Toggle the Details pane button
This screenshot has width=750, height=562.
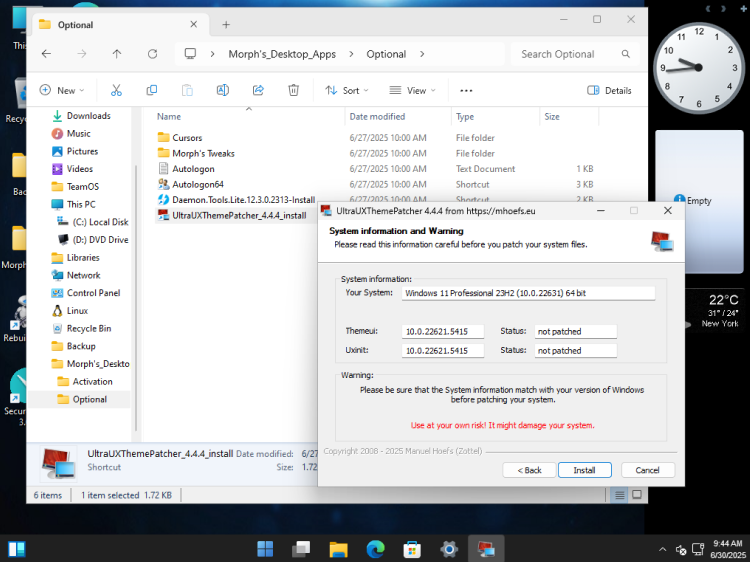609,90
